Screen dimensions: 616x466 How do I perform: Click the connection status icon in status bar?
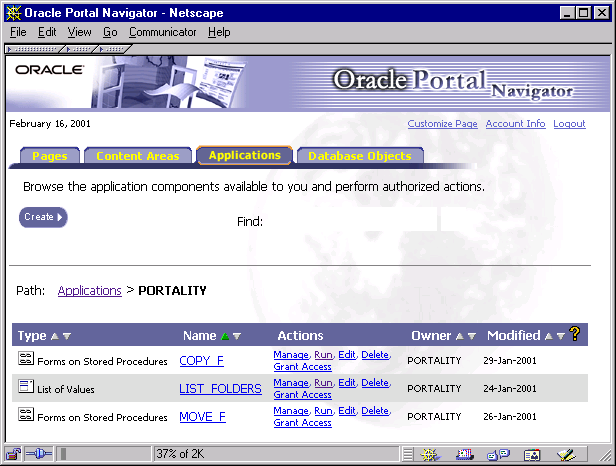click(x=40, y=454)
